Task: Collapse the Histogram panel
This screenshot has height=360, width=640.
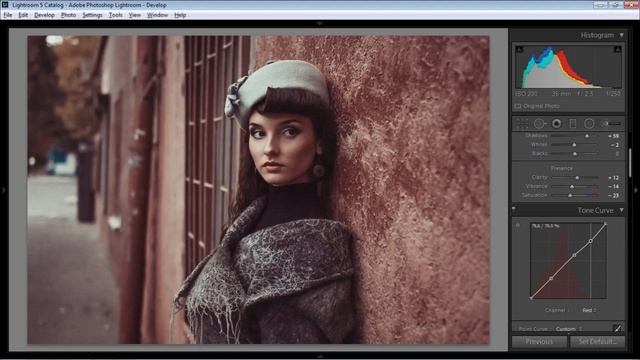Action: [621, 35]
